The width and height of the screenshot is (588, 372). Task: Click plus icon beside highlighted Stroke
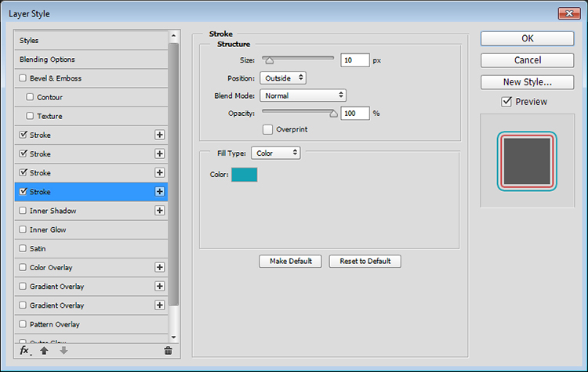[x=160, y=191]
